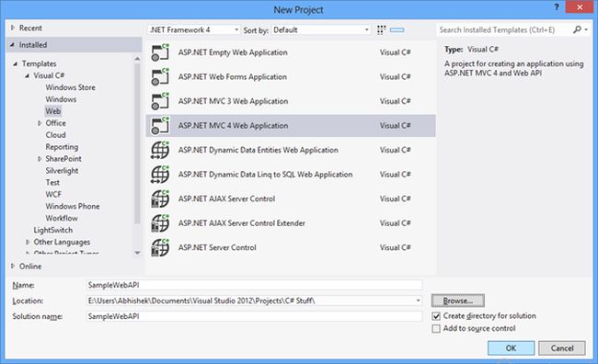Select ASP.NET Dynamic Data Linq to SQL text

tap(266, 175)
